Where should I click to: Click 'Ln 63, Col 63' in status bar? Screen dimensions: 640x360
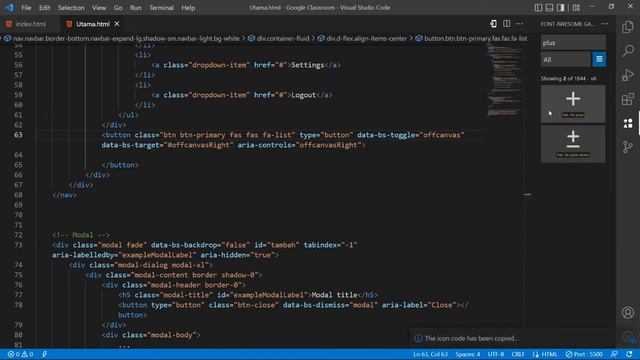pos(430,354)
